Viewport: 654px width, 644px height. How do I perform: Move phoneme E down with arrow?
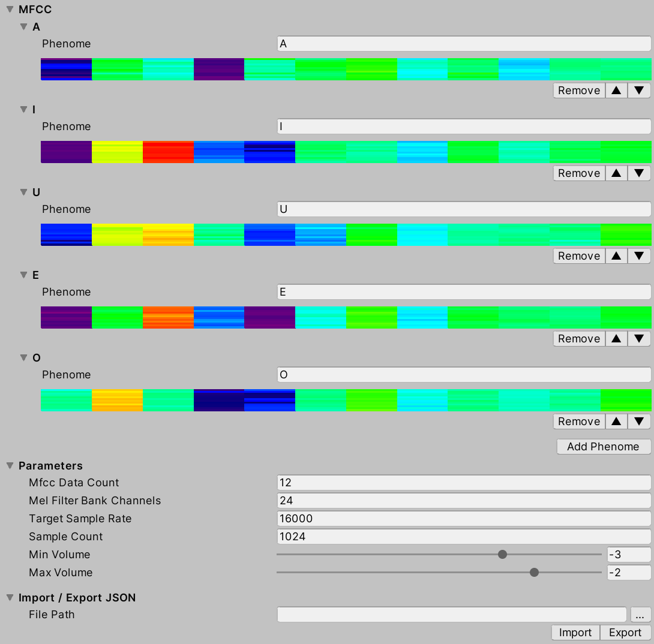coord(639,338)
